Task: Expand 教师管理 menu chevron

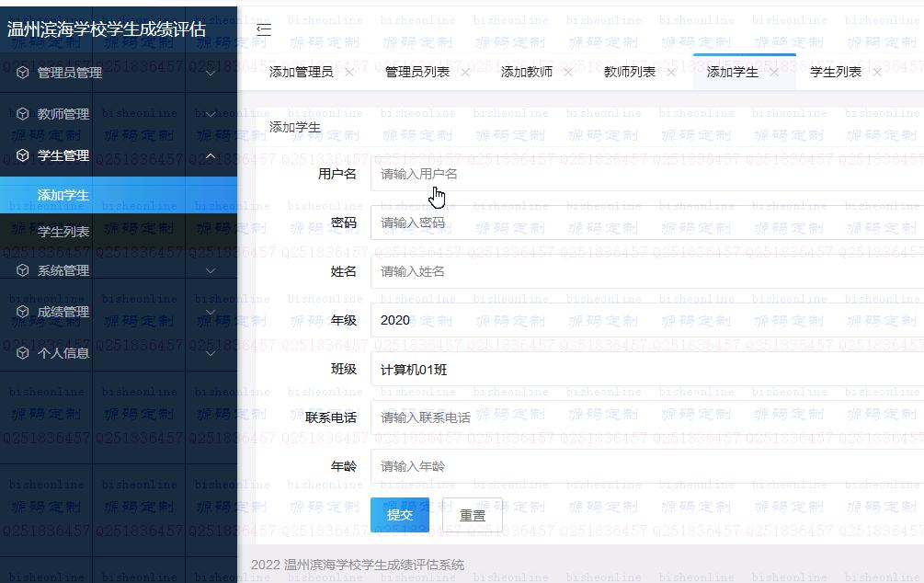Action: click(211, 114)
